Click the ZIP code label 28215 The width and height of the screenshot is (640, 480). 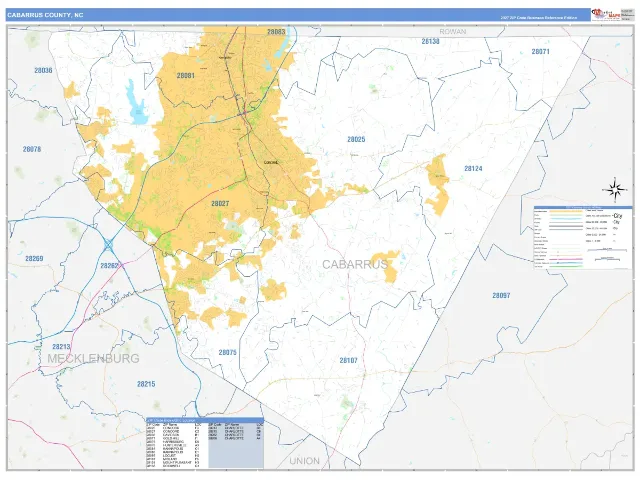point(146,384)
